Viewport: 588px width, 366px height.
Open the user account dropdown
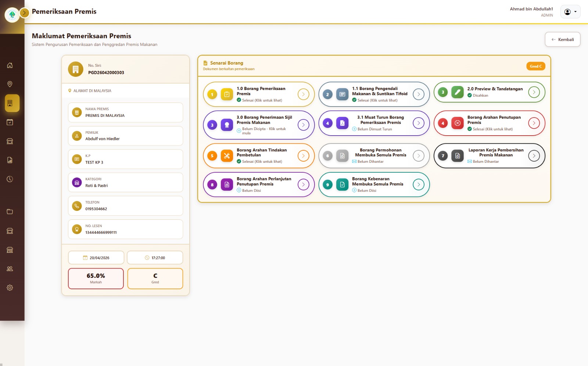570,12
